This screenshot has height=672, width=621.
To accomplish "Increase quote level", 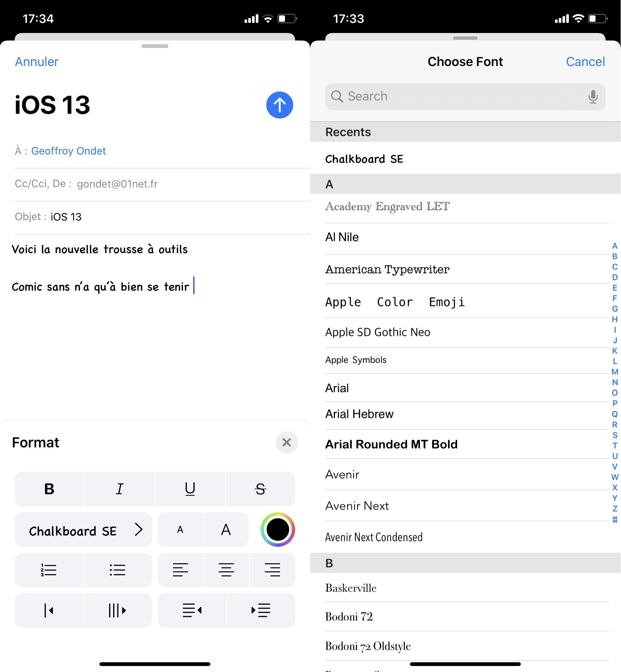I will pyautogui.click(x=117, y=610).
